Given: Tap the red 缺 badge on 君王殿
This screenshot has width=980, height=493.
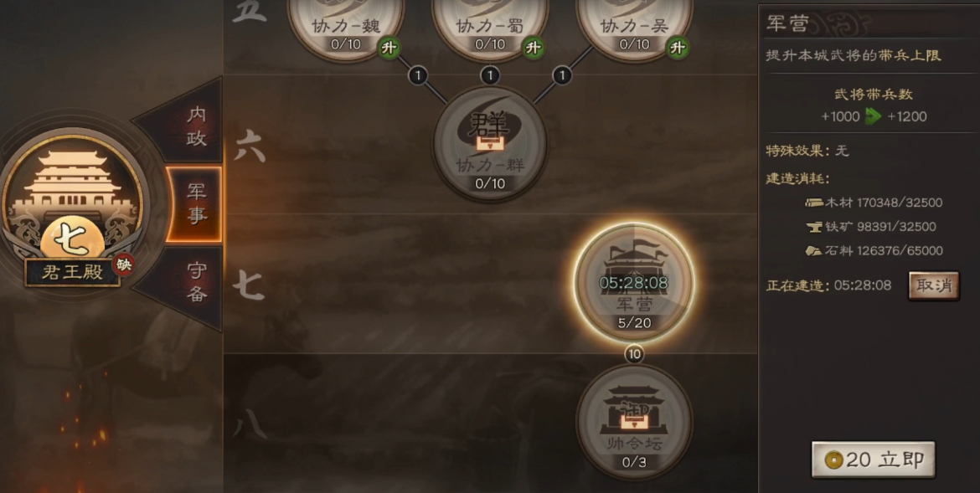Looking at the screenshot, I should [124, 265].
